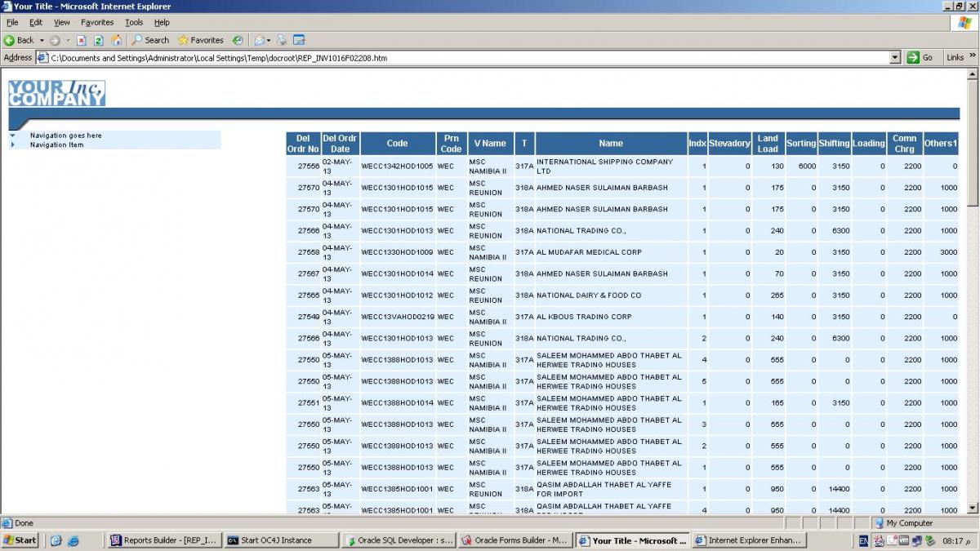Click the Go button
The height and width of the screenshot is (551, 980).
pyautogui.click(x=920, y=58)
